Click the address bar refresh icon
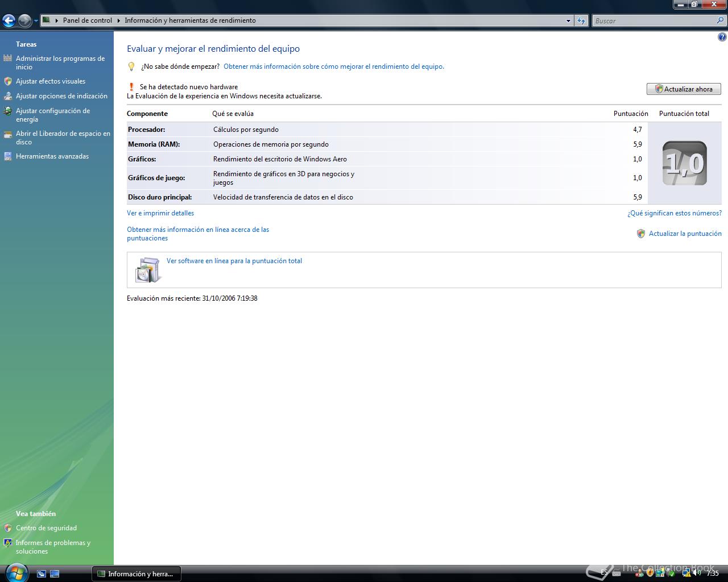728x582 pixels. point(581,20)
